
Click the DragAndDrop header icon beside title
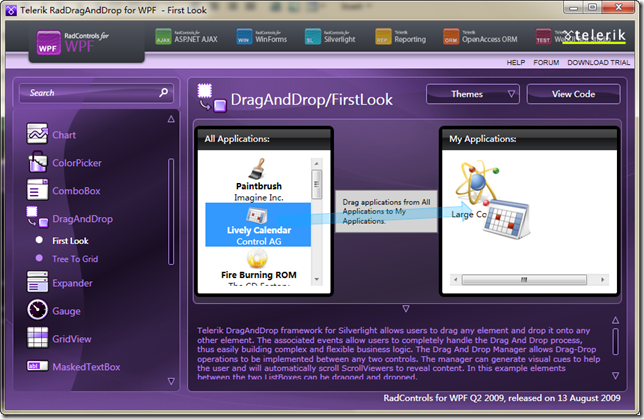[212, 98]
